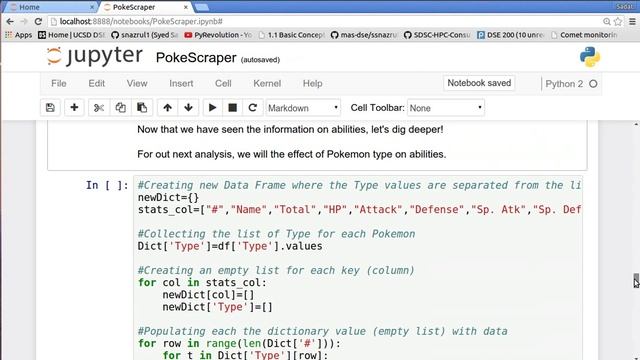Open the Edit menu
Screen dimensions: 640x360
point(97,84)
